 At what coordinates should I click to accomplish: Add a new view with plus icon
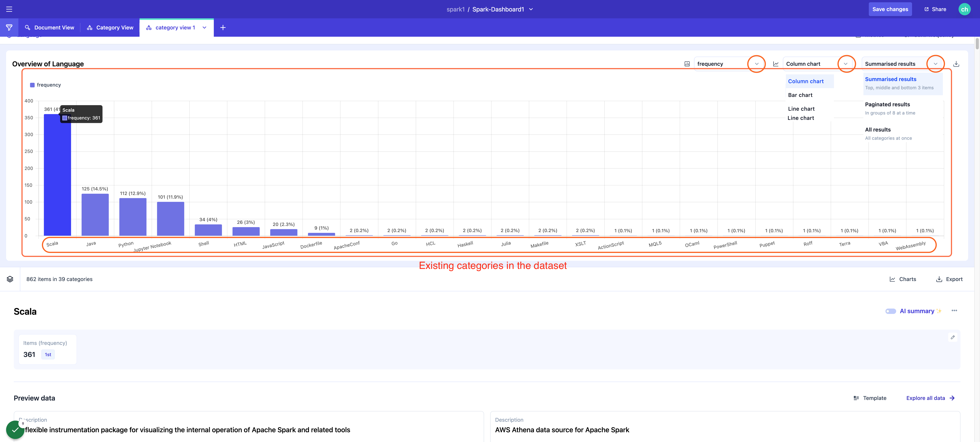coord(223,27)
